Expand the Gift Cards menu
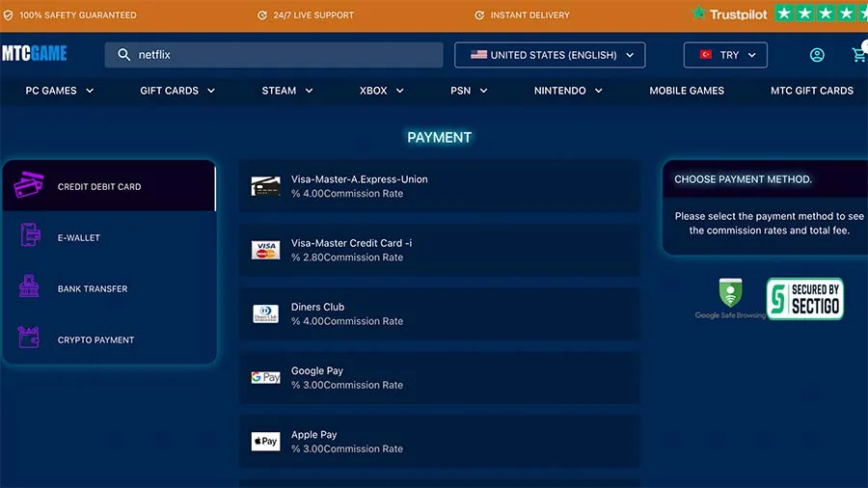 (177, 91)
